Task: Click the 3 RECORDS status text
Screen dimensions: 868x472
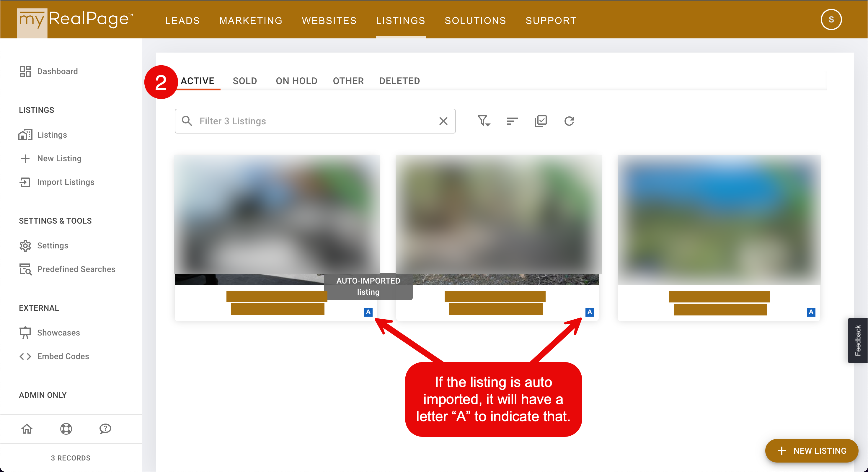Action: point(71,458)
